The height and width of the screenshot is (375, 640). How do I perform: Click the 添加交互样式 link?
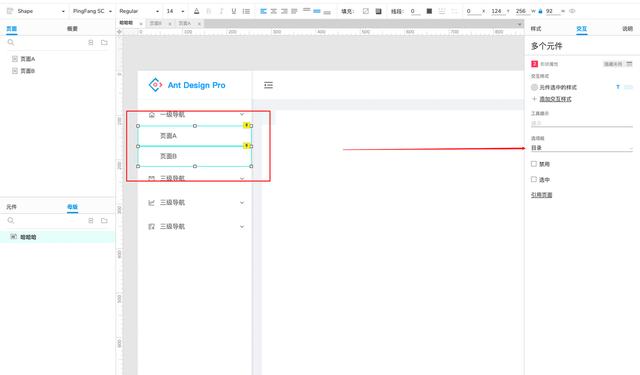(x=556, y=99)
